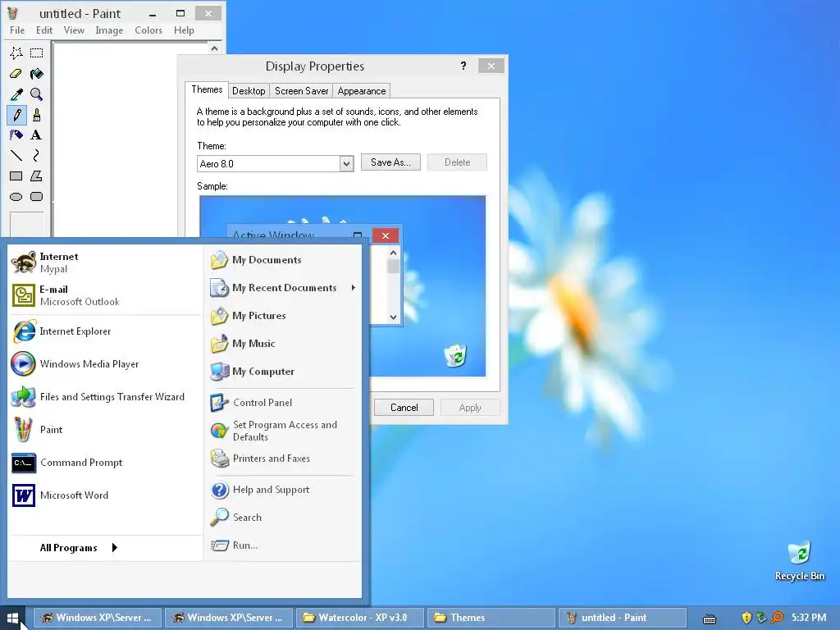Open My Computer

(x=283, y=372)
